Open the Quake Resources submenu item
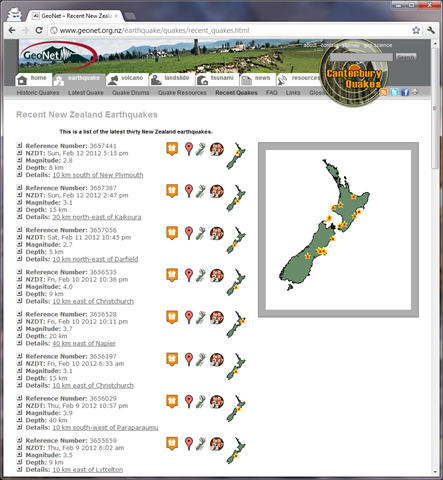The image size is (443, 480). point(182,93)
